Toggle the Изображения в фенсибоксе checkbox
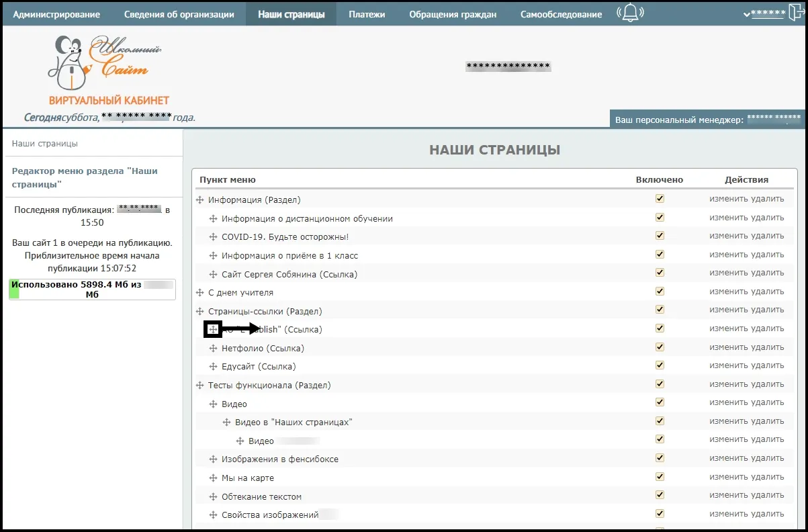Image resolution: width=808 pixels, height=532 pixels. click(660, 458)
